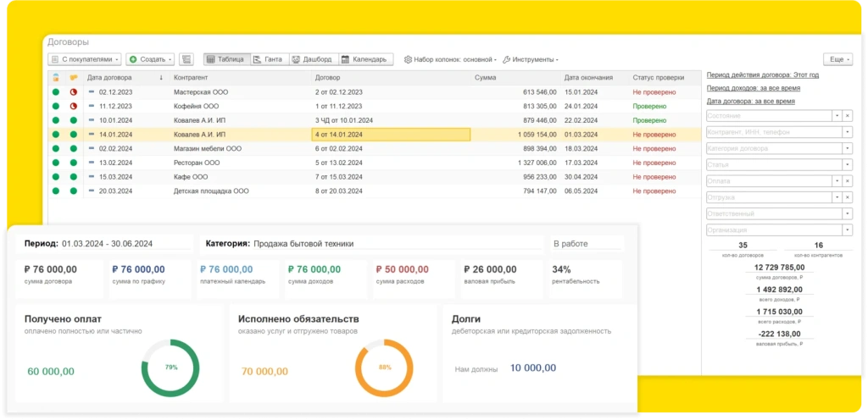The image size is (868, 420).
Task: Click the lock icon column header
Action: click(55, 78)
